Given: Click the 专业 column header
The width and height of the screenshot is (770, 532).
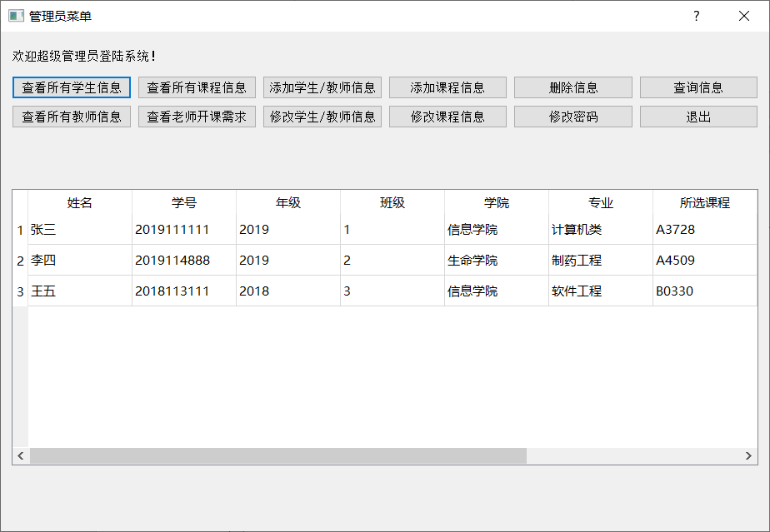Looking at the screenshot, I should (x=601, y=202).
